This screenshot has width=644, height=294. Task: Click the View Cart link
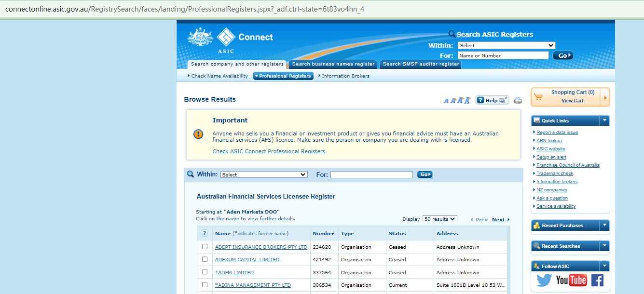click(572, 101)
